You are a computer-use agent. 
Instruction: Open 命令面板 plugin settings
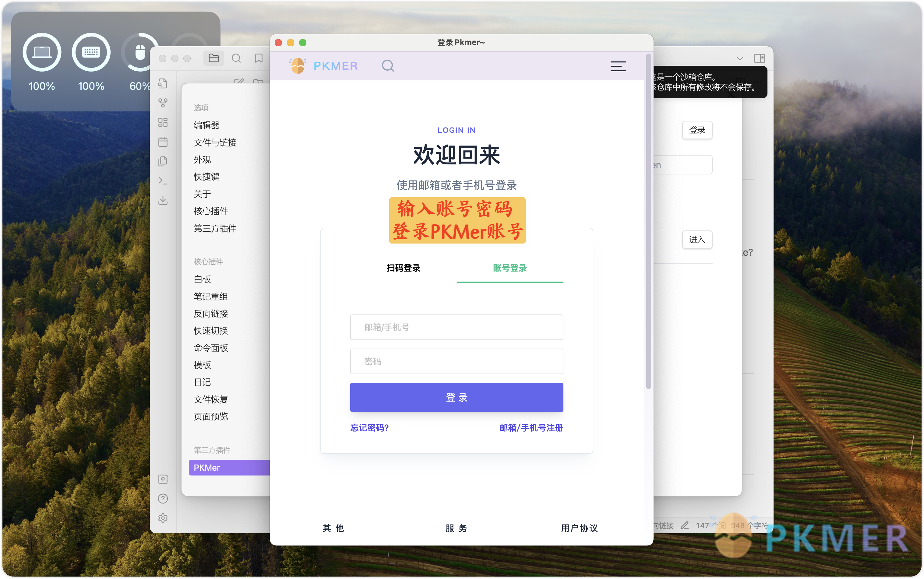click(211, 348)
